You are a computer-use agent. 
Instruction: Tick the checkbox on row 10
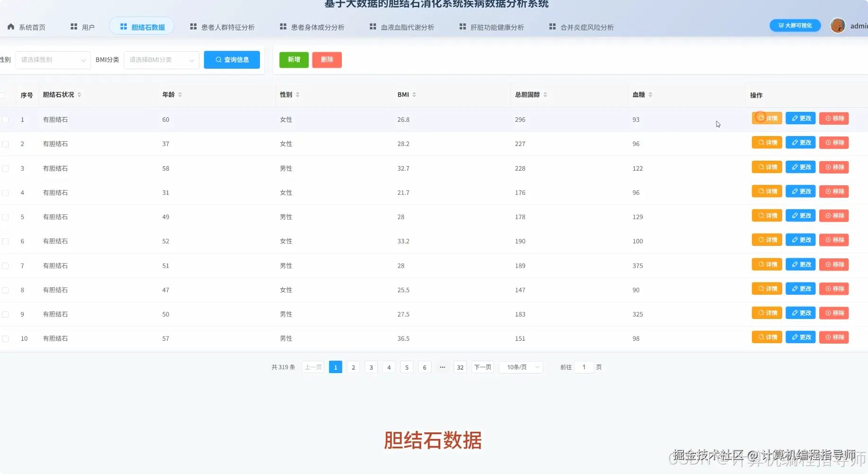click(x=5, y=338)
